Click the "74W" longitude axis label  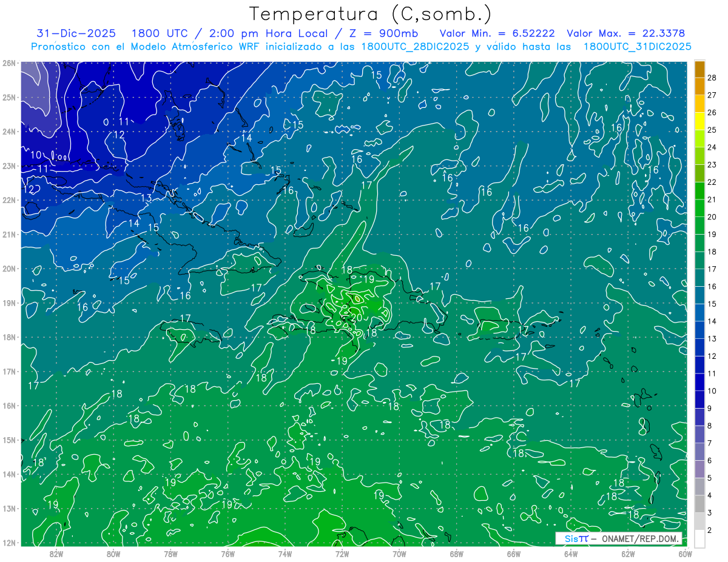285,553
